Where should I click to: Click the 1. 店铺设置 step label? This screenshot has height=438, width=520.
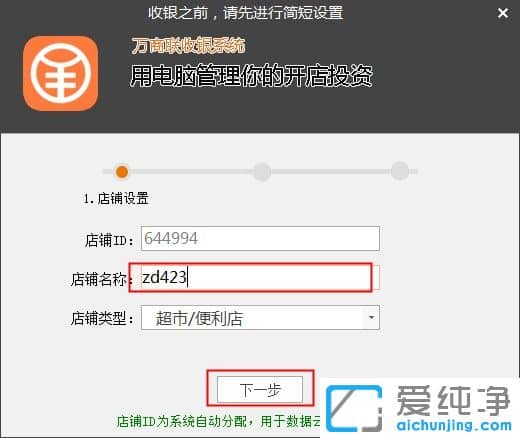[116, 199]
